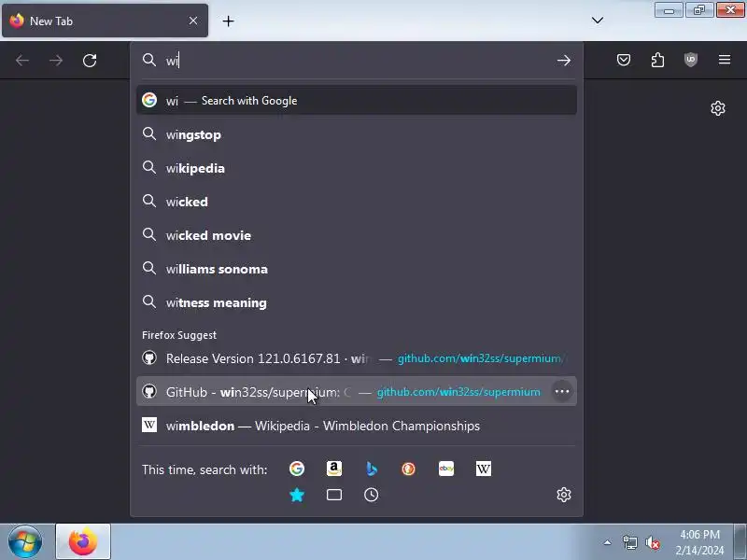Open the Firefox hamburger application menu
Screen dimensions: 747x560
pyautogui.click(x=725, y=60)
